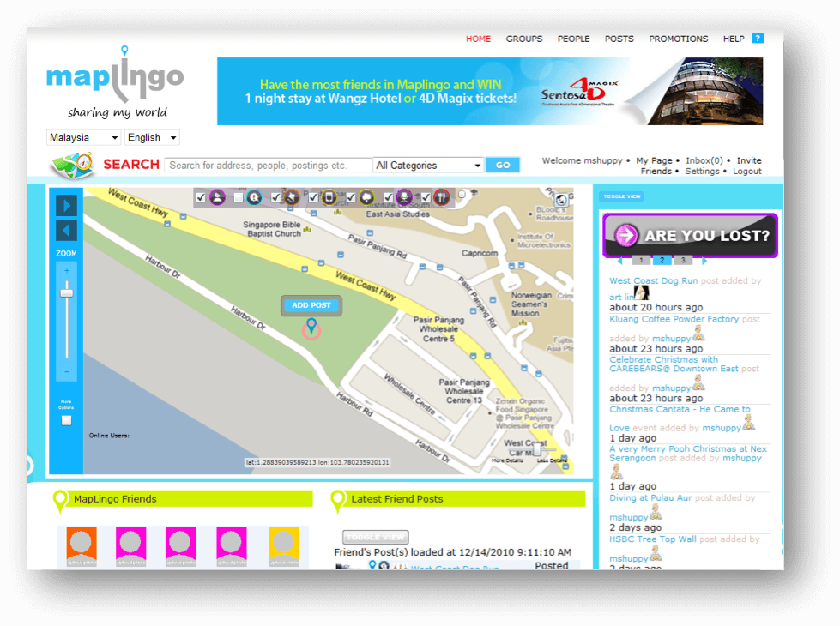Image resolution: width=840 pixels, height=626 pixels.
Task: Click the graduation cap icon on map
Action: pos(474,193)
